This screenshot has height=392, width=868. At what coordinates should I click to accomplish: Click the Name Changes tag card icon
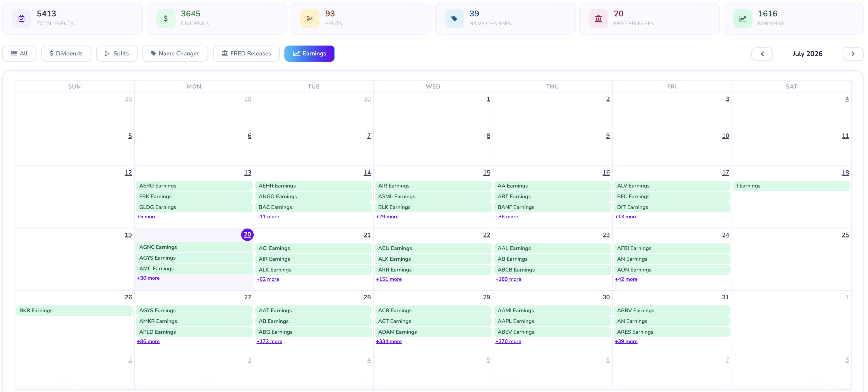pyautogui.click(x=454, y=18)
